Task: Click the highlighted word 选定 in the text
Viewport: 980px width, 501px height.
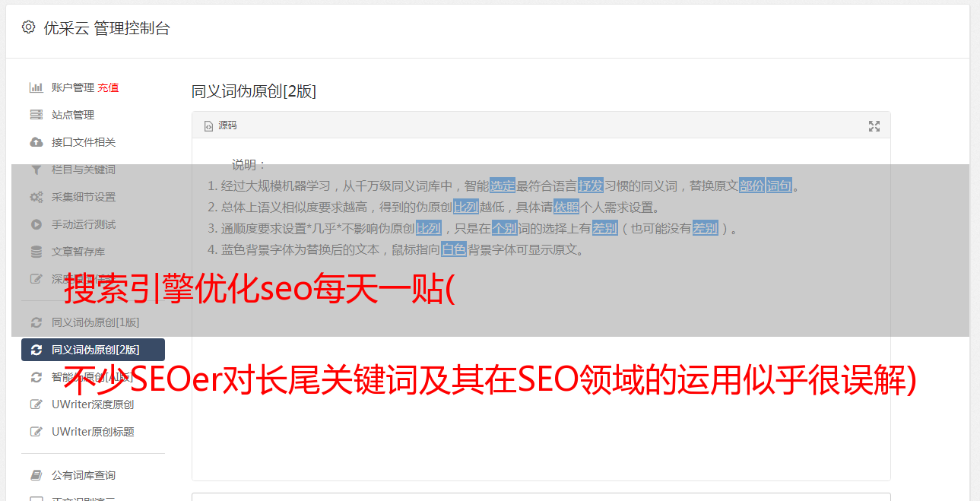Action: [x=503, y=185]
